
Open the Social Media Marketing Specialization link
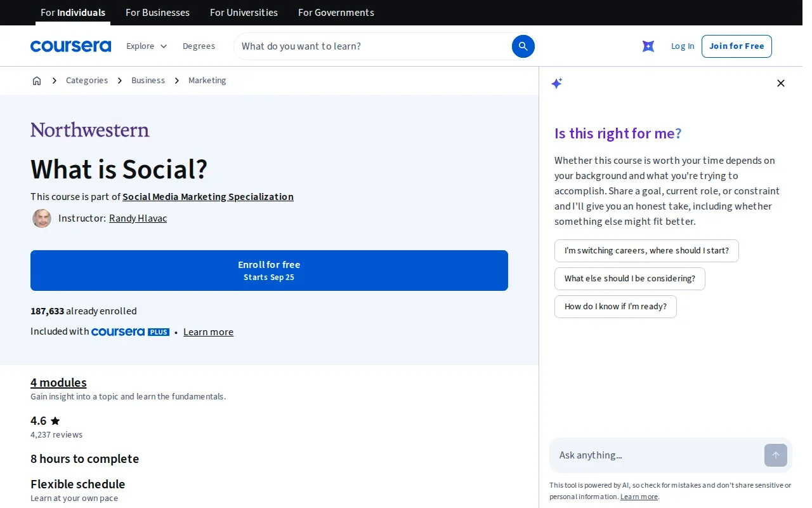[208, 197]
